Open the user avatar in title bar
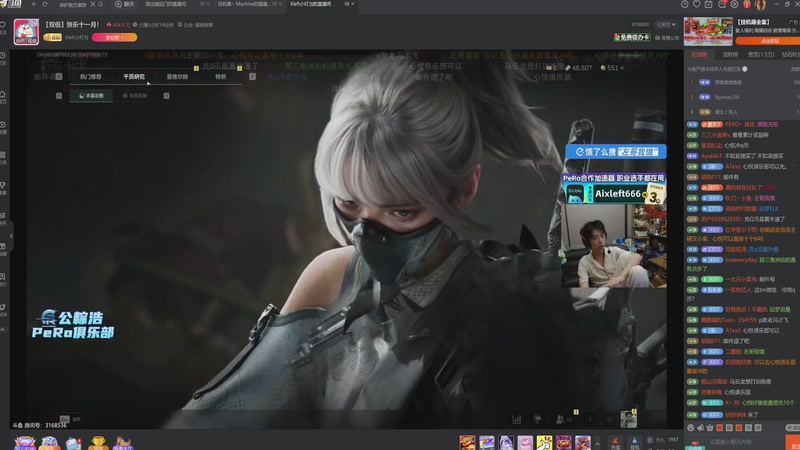This screenshot has height=450, width=800. (760, 5)
